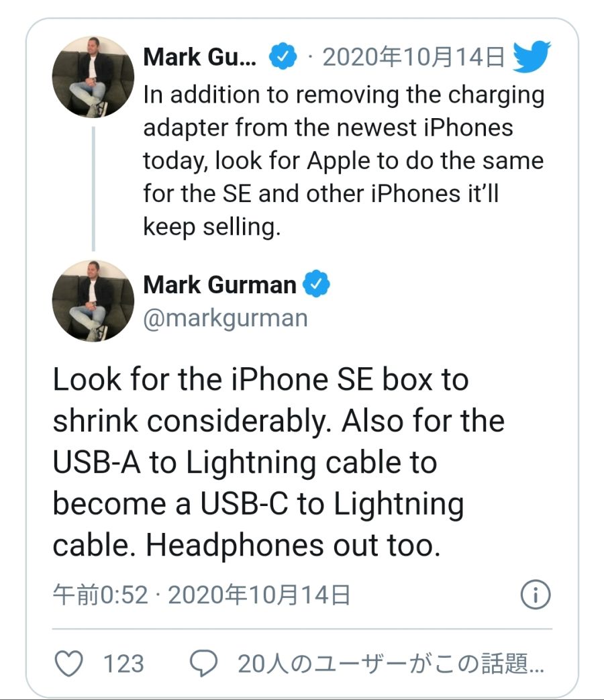Click the truncated 'Mark Gu…' author name
The image size is (604, 700).
[199, 58]
